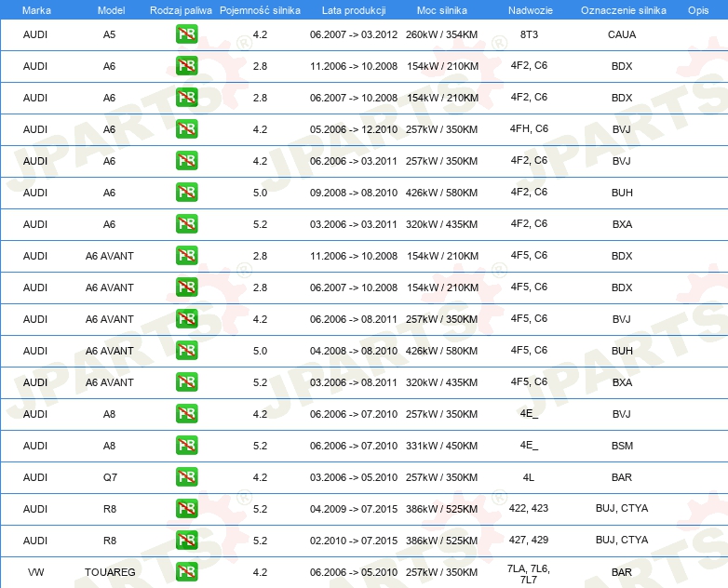Click petrol icon in the R8 427, 429 row
Image resolution: width=728 pixels, height=588 pixels.
coord(186,541)
